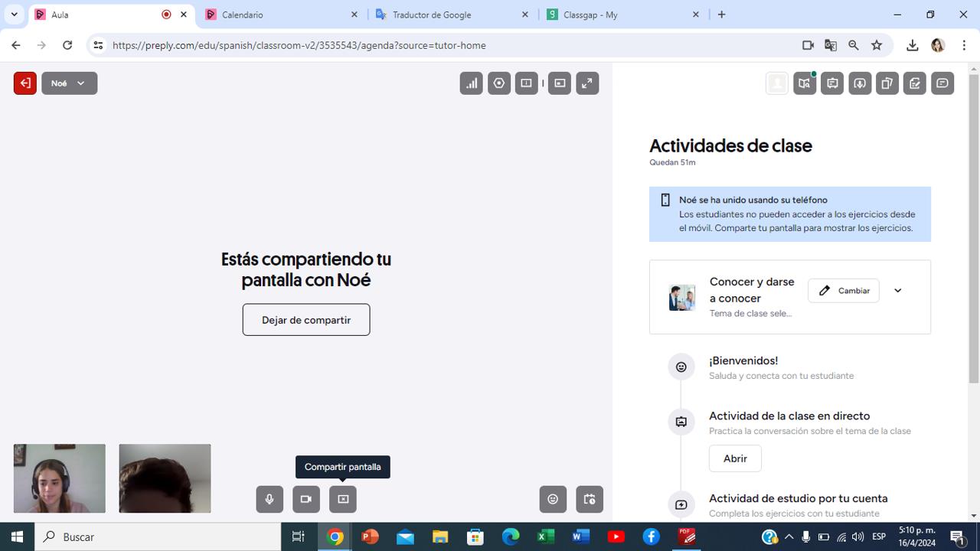This screenshot has width=980, height=551.
Task: Open the connection signal strength indicator
Action: (471, 83)
